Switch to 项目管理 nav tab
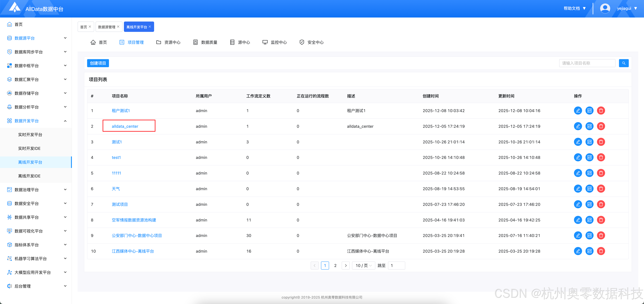 pos(132,42)
